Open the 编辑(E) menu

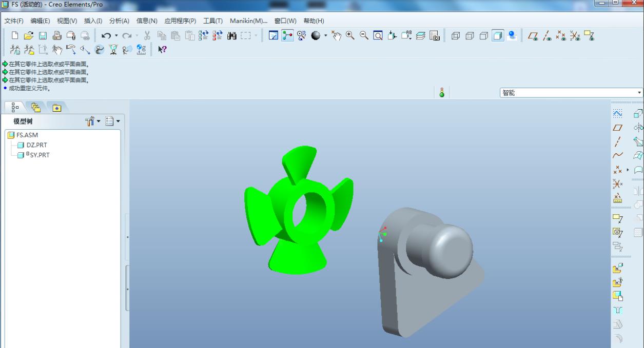pyautogui.click(x=40, y=21)
